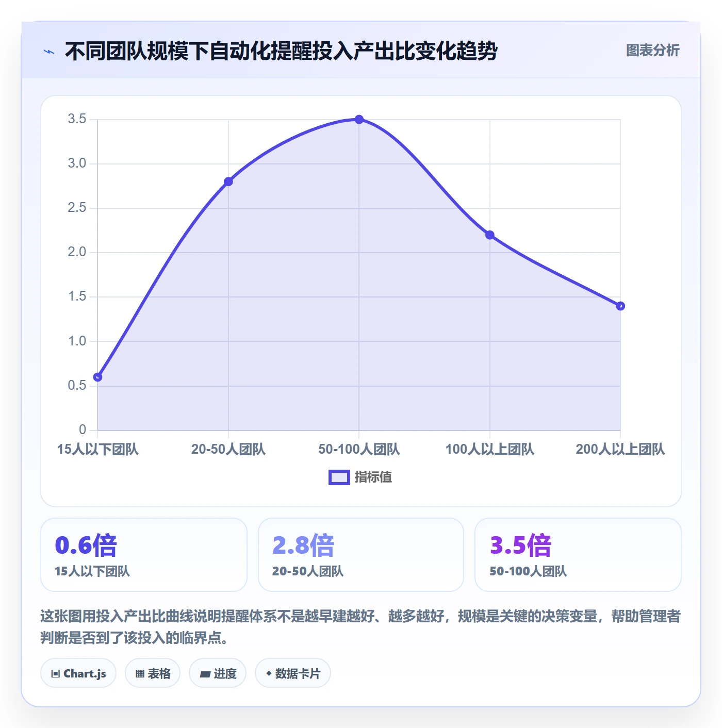Click the y-axis value 3.0
The height and width of the screenshot is (728, 722).
point(77,163)
